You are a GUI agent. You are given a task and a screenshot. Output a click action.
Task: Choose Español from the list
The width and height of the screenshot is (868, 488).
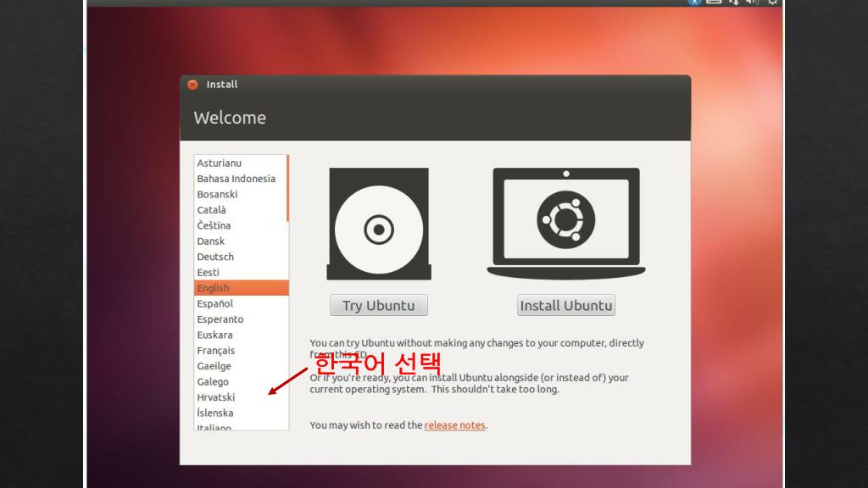(240, 304)
